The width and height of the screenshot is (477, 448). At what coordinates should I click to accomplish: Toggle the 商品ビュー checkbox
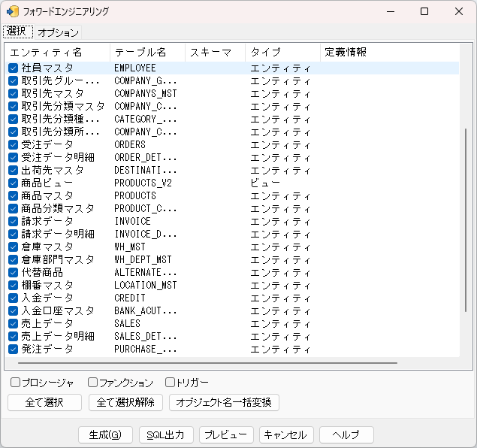click(13, 183)
